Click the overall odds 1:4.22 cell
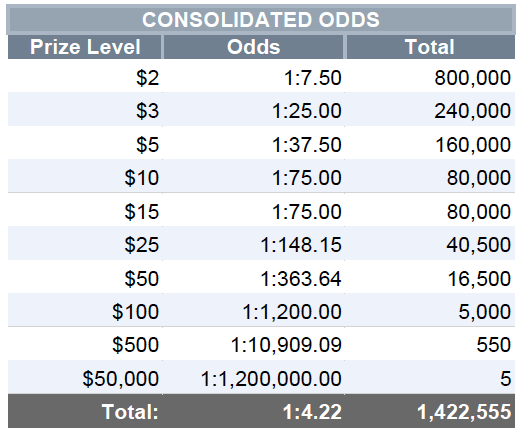The width and height of the screenshot is (519, 433). (254, 411)
